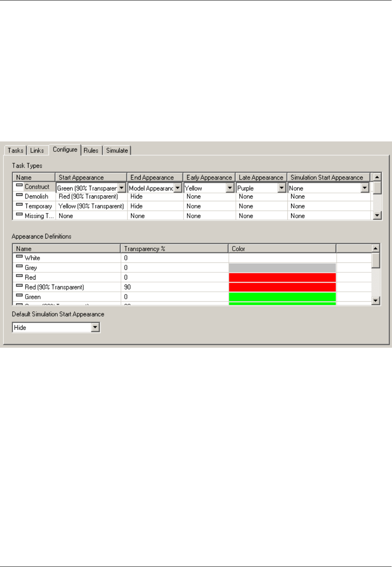Viewport: 392px width, 567px height.
Task: Open Construct Start Appearance dropdown
Action: click(121, 188)
